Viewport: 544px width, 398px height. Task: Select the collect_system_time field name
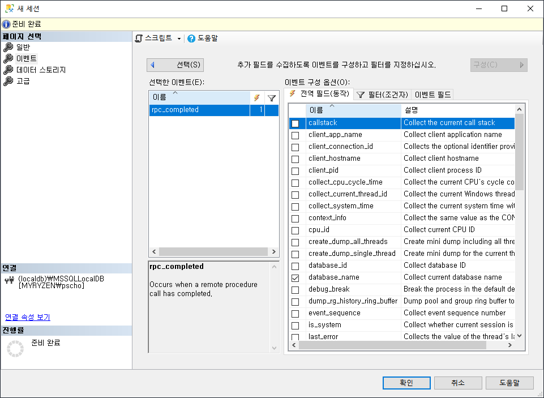[x=341, y=206]
